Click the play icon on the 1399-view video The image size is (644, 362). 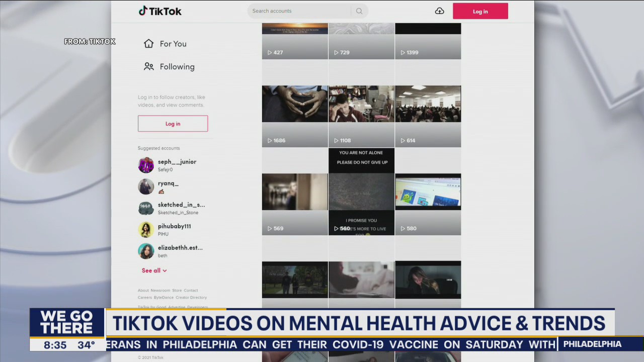coord(403,52)
